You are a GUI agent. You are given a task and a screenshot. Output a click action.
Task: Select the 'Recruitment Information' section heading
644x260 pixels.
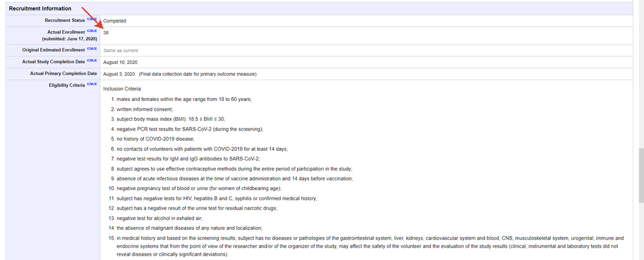click(x=40, y=9)
